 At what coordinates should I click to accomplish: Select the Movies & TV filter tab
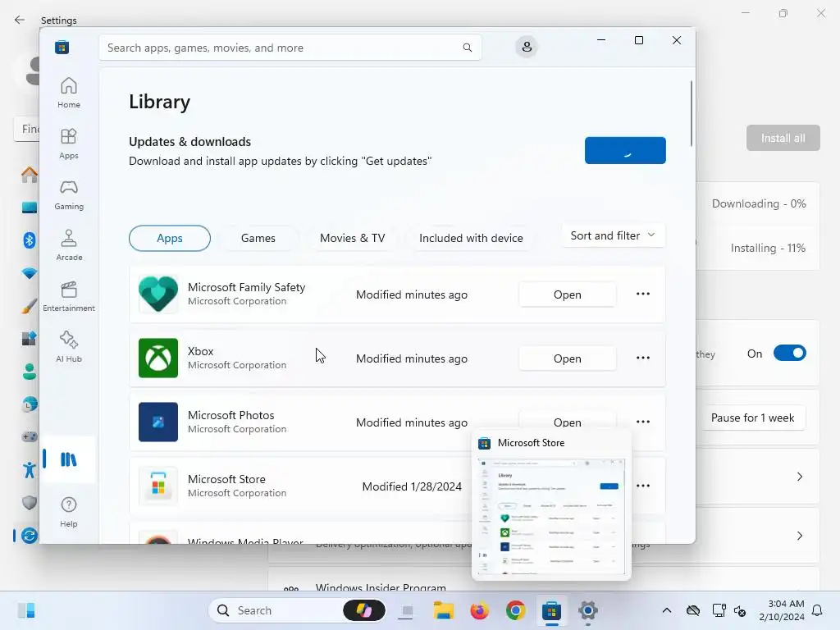click(x=353, y=238)
